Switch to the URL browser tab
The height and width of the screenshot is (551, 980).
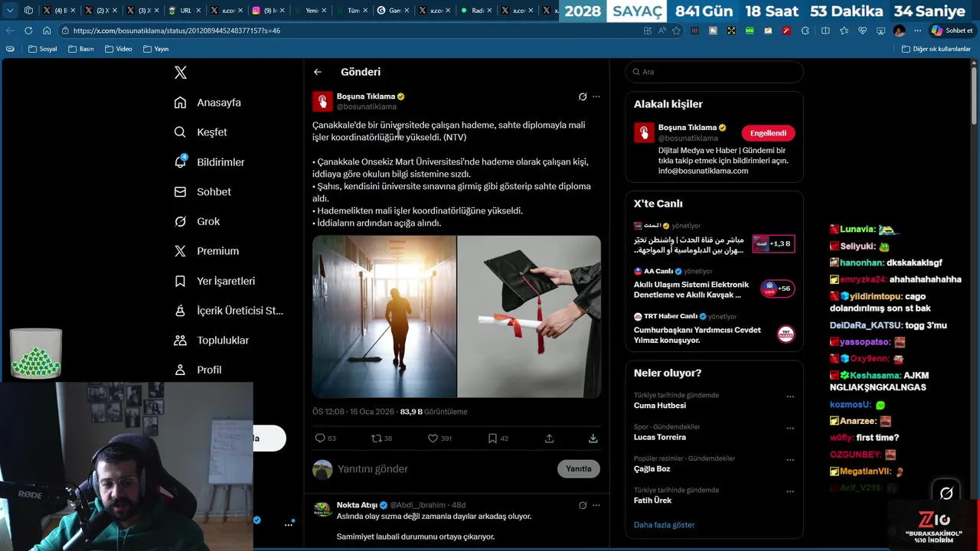pos(182,11)
